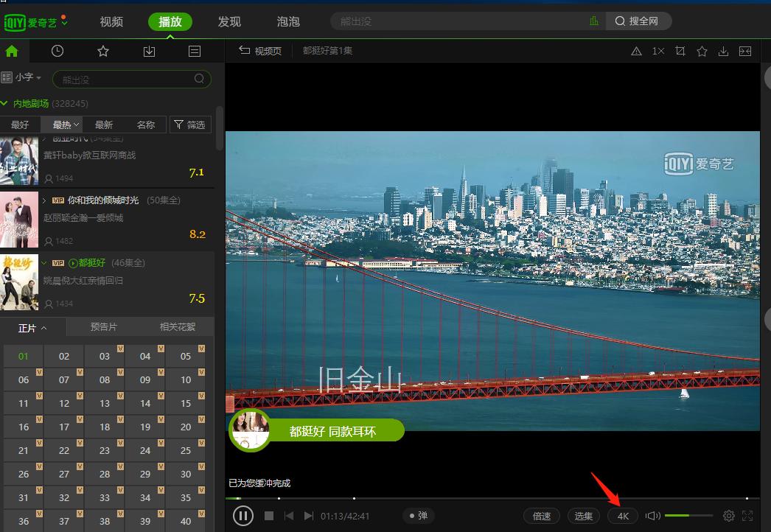Screen dimensions: 771x532
Task: Enter fullscreen mode with the expand icon
Action: click(x=747, y=516)
